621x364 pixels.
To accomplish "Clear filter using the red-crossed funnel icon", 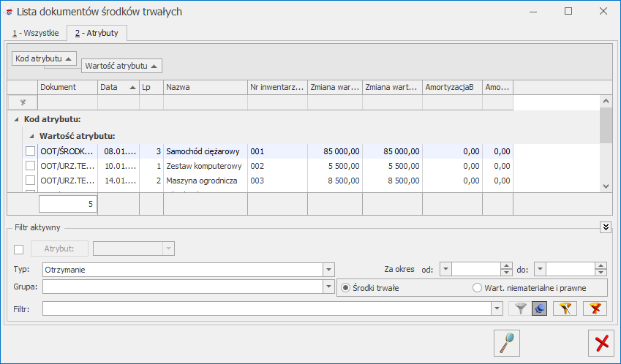I will pyautogui.click(x=595, y=309).
